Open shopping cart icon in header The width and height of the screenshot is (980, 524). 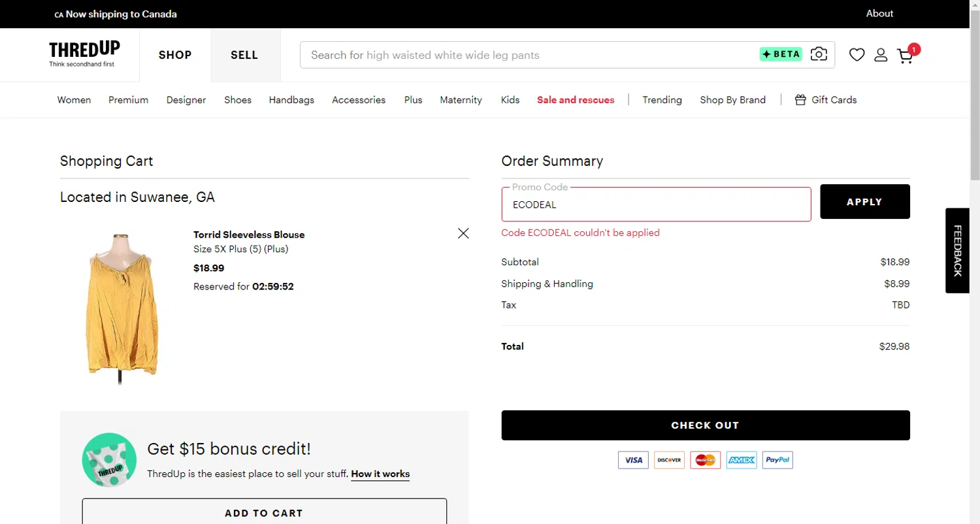click(x=905, y=56)
